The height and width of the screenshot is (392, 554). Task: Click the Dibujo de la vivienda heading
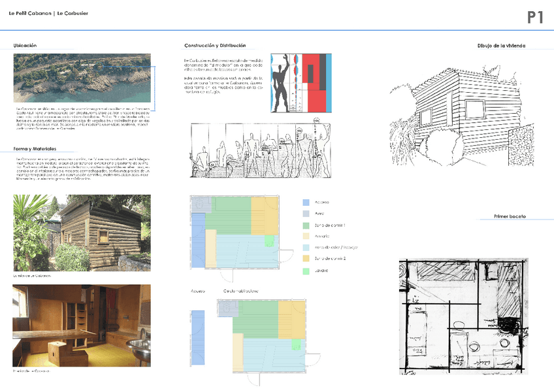[501, 46]
